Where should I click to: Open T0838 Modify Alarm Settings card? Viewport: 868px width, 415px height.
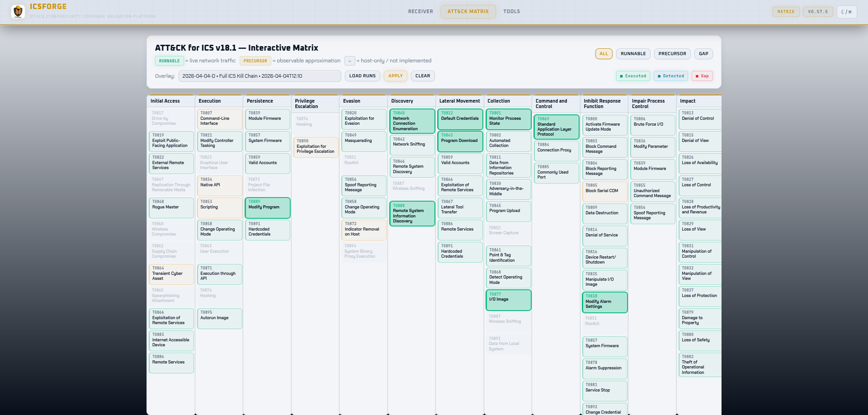point(604,302)
